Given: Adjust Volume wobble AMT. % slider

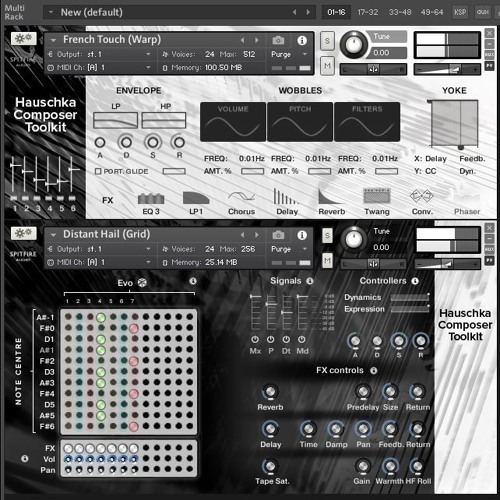Looking at the screenshot, I should 252,171.
